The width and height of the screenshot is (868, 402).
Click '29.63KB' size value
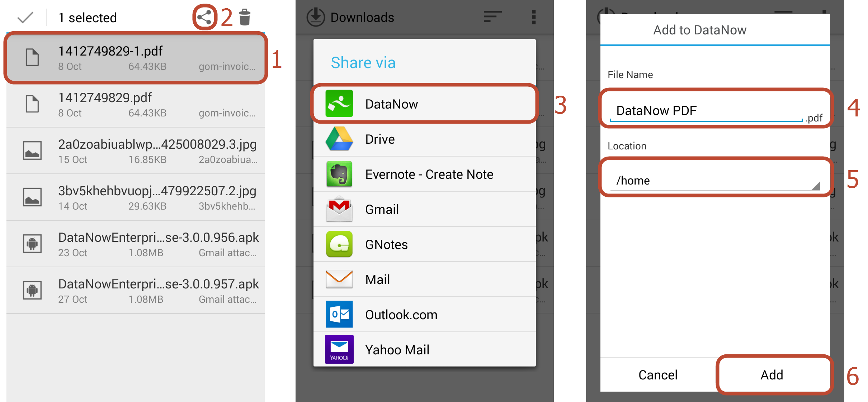(147, 206)
